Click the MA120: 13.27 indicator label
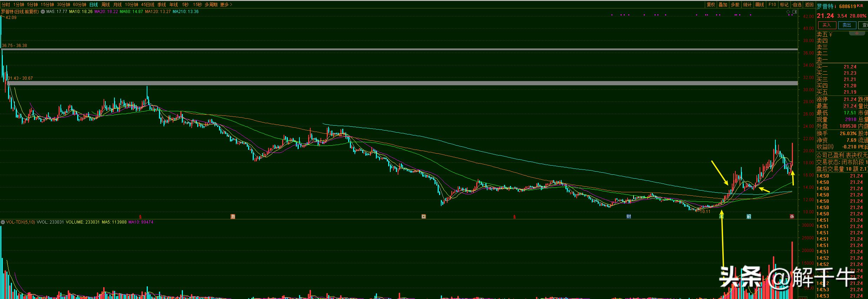The width and height of the screenshot is (868, 299). [158, 12]
